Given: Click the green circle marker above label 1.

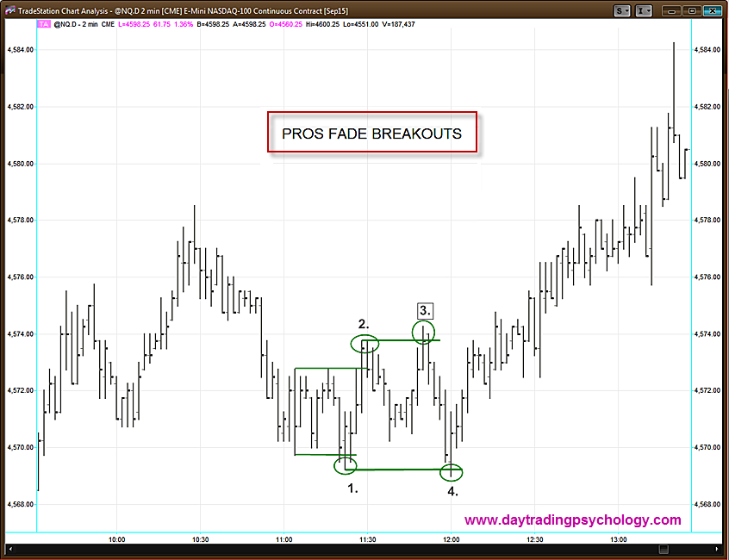Looking at the screenshot, I should [346, 465].
